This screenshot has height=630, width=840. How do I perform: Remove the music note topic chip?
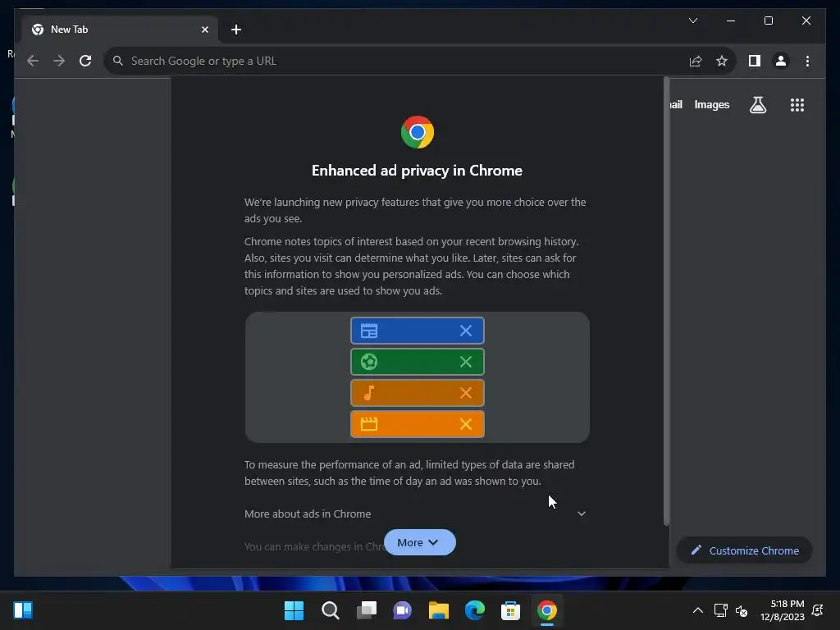tap(466, 393)
